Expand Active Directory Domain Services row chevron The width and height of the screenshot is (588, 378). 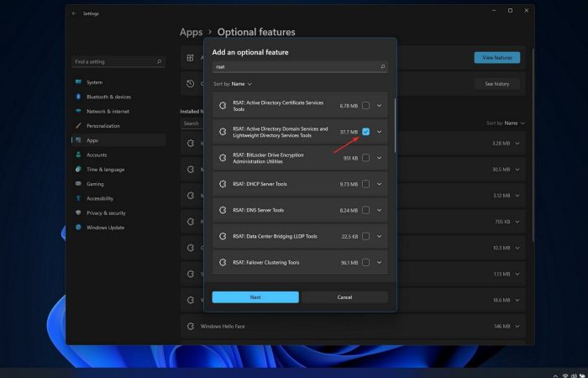coord(379,132)
